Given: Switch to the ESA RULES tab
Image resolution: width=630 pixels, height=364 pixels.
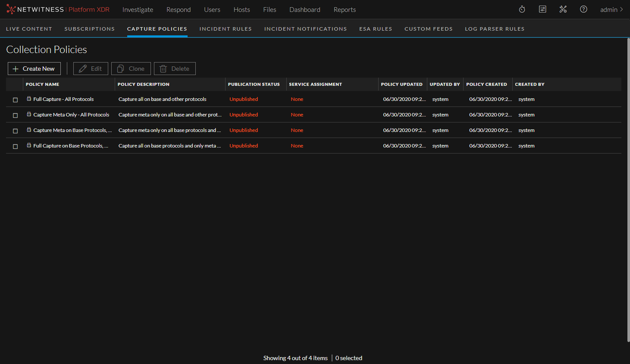Looking at the screenshot, I should (x=376, y=28).
